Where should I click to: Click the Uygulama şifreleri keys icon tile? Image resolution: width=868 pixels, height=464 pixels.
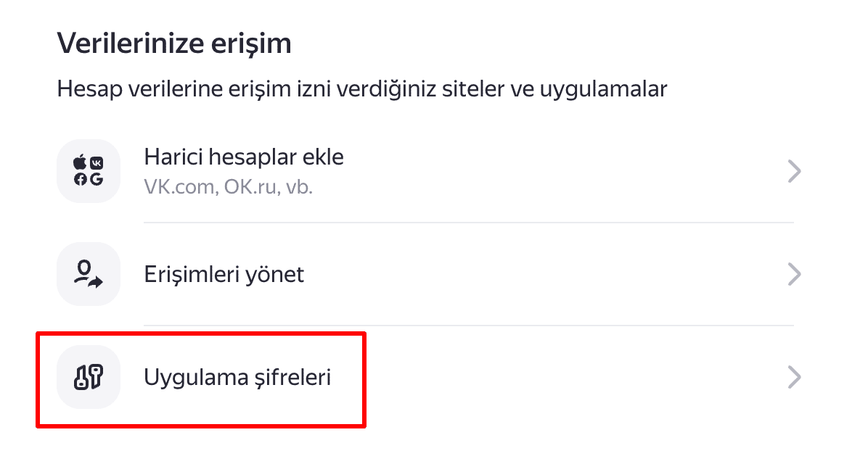tap(88, 377)
